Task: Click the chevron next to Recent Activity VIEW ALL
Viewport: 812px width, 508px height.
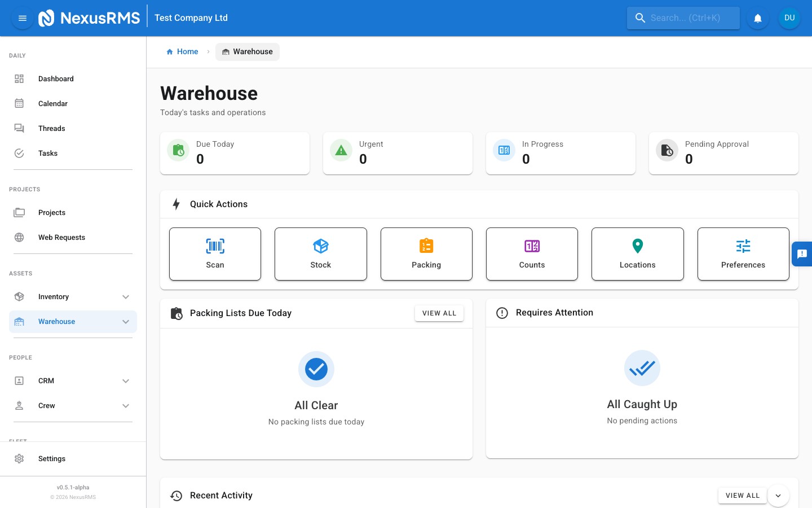Action: (778, 496)
